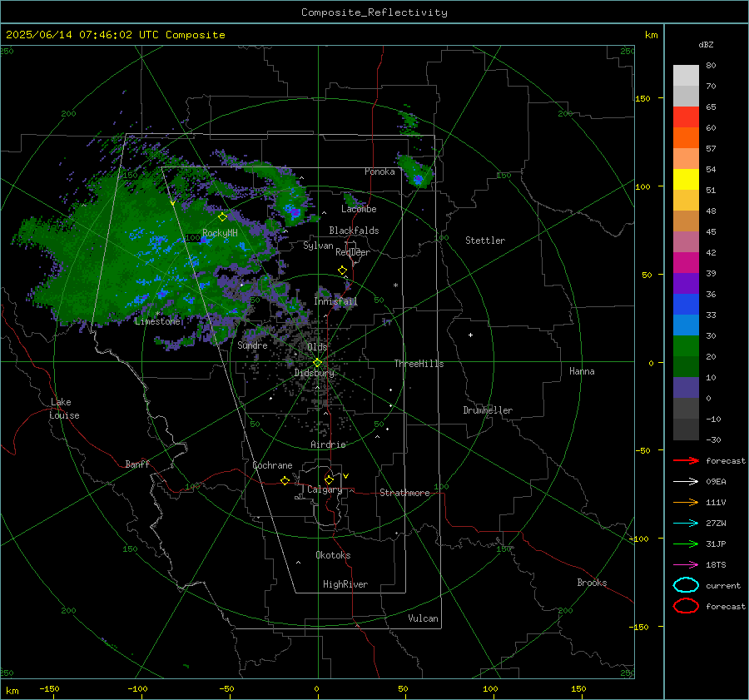The height and width of the screenshot is (700, 749).
Task: Click the Limestone label
Action: (x=157, y=321)
